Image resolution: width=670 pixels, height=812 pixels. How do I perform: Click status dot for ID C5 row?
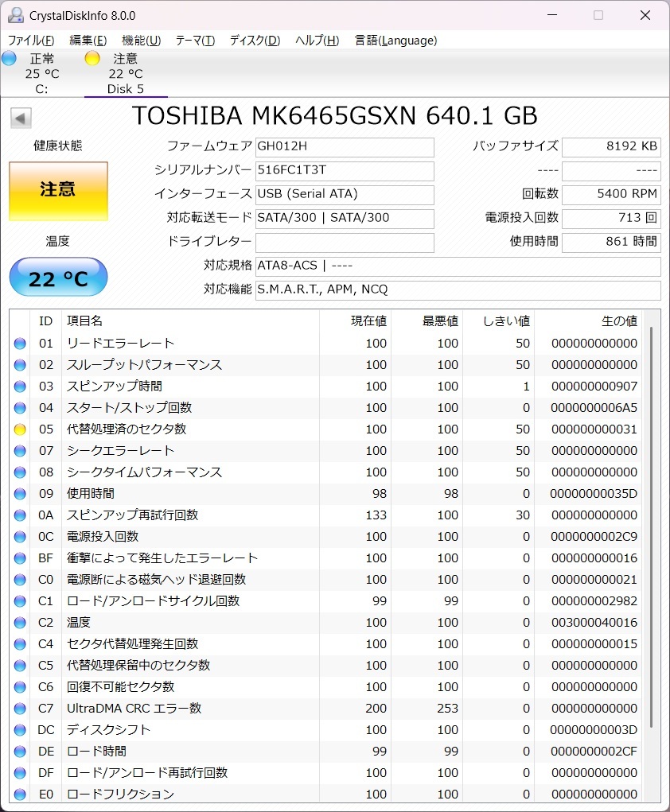point(20,666)
